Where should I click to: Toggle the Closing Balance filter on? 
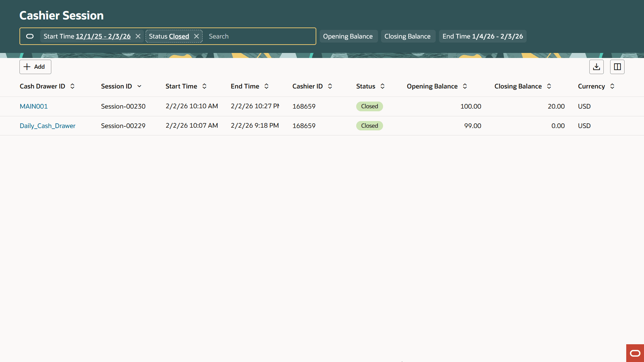pyautogui.click(x=408, y=36)
